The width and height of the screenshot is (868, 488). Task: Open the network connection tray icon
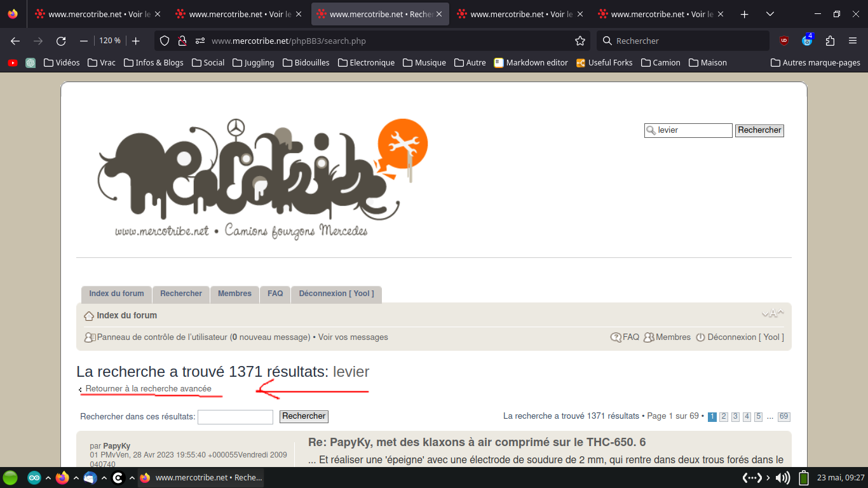tap(752, 478)
